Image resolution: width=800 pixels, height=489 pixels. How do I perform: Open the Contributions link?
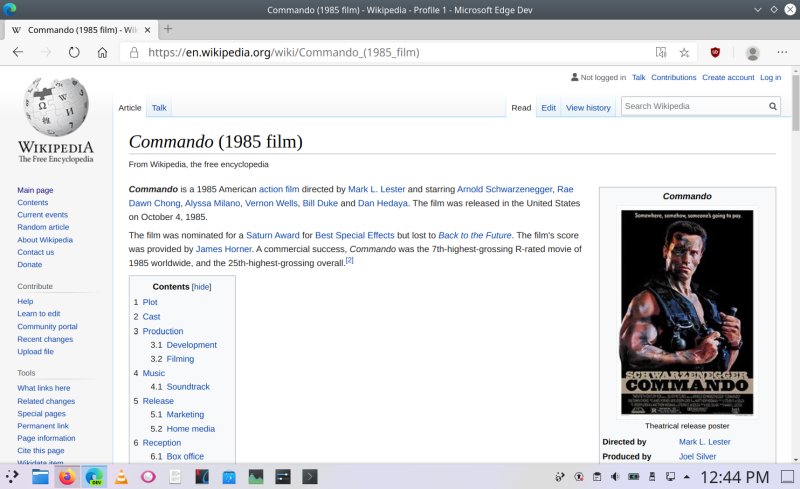click(x=673, y=78)
